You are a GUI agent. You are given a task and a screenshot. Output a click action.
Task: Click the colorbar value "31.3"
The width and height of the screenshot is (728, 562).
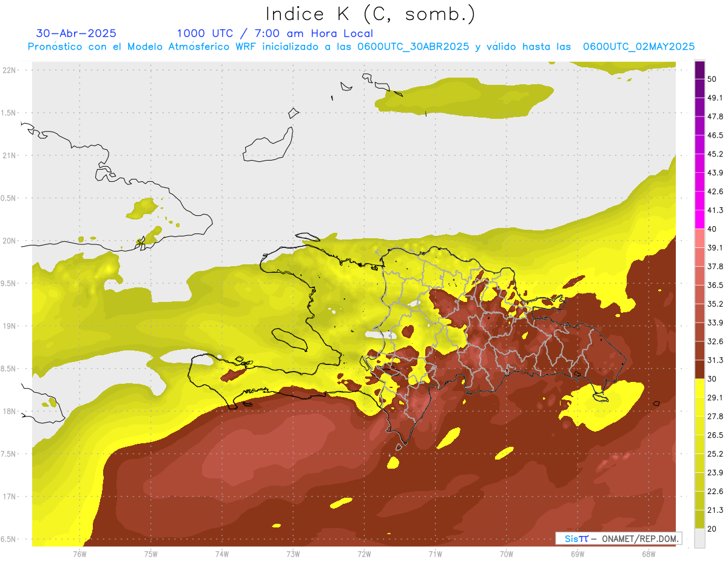tap(716, 360)
